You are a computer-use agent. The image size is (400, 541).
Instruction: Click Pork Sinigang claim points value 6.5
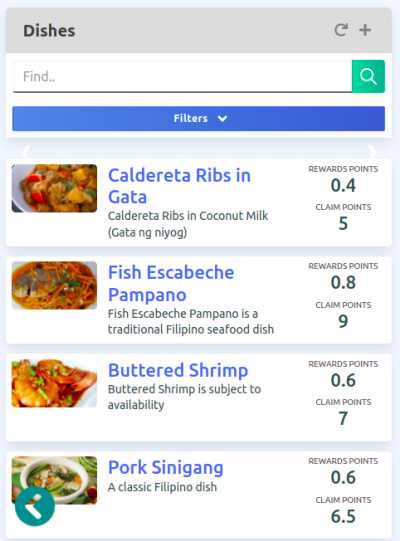point(343,516)
